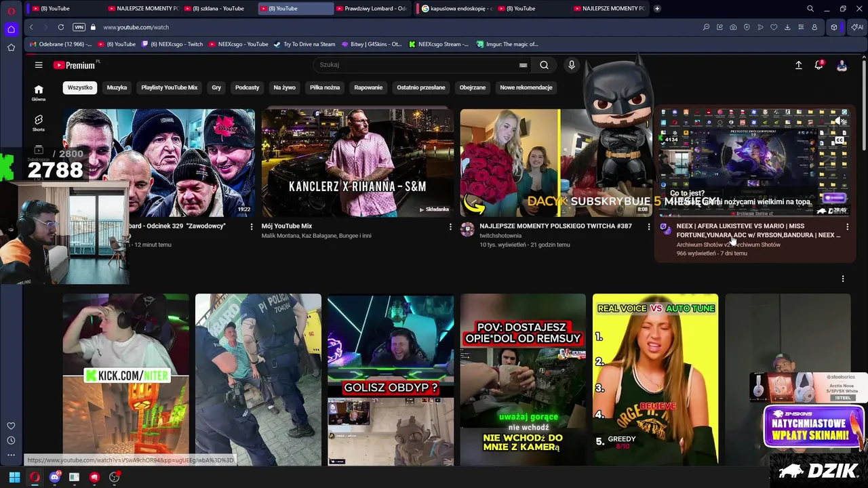Screen dimensions: 868x488
Task: Go to Główna home in sidebar
Action: [x=39, y=93]
